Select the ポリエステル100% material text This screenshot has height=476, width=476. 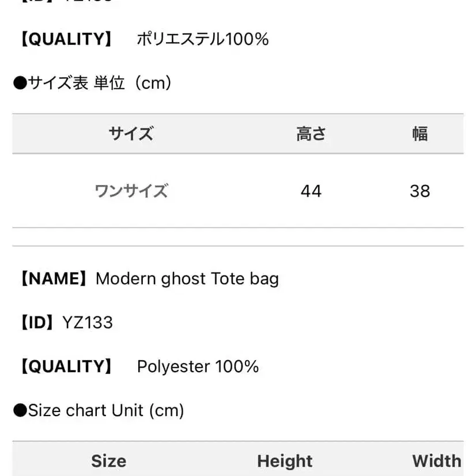tap(202, 39)
